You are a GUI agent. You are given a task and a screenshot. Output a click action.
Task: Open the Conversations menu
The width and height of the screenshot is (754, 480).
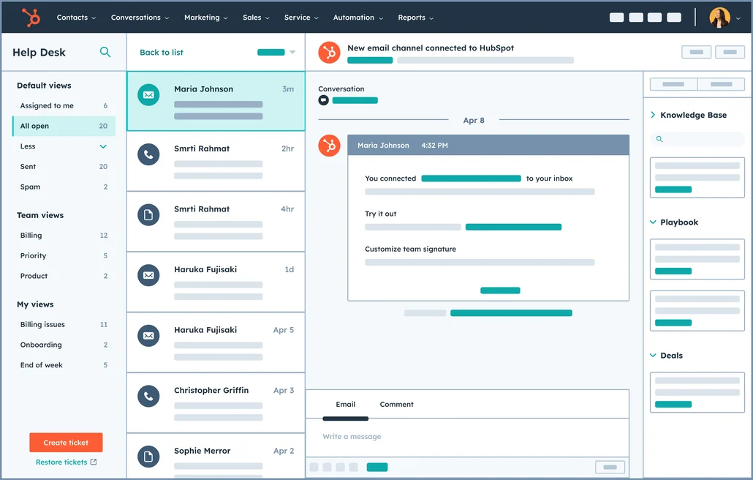click(x=140, y=17)
